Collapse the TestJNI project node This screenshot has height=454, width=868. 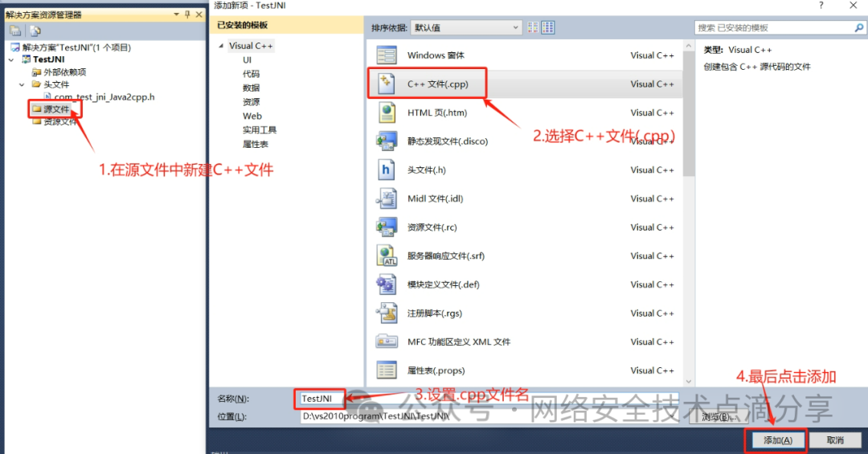(11, 59)
